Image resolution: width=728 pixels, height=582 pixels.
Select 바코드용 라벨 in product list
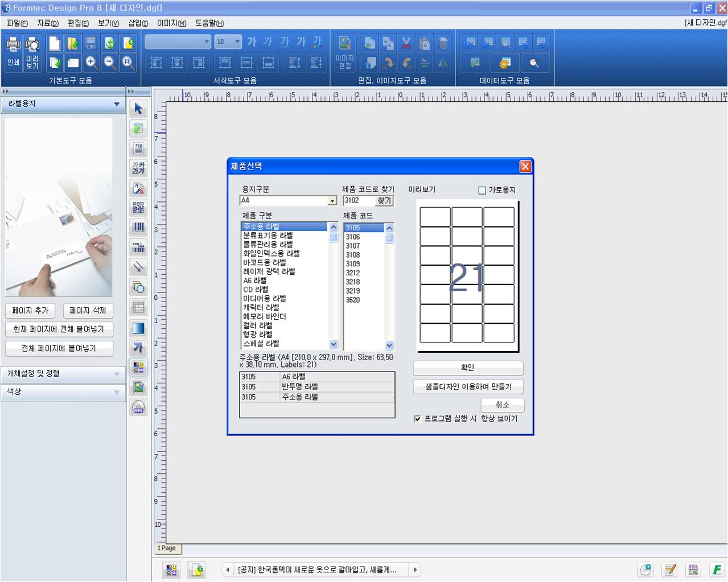pos(265,263)
